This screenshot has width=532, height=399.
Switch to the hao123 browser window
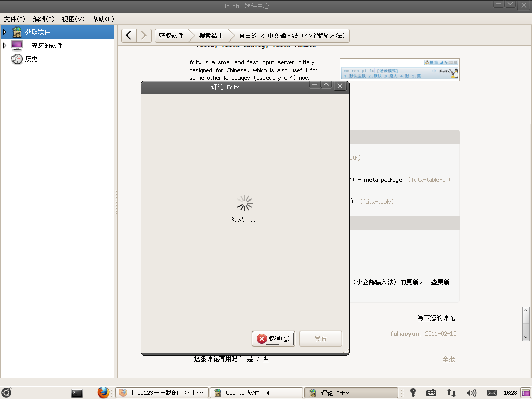[162, 393]
